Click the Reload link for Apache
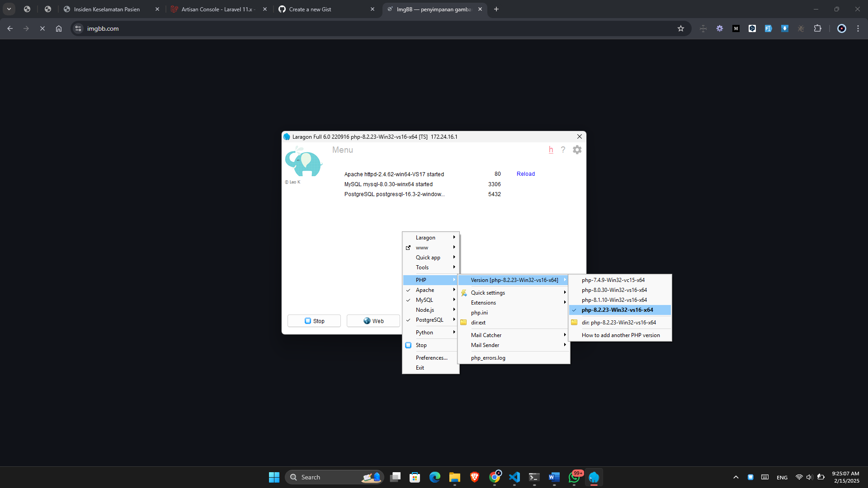This screenshot has width=868, height=488. click(x=525, y=174)
